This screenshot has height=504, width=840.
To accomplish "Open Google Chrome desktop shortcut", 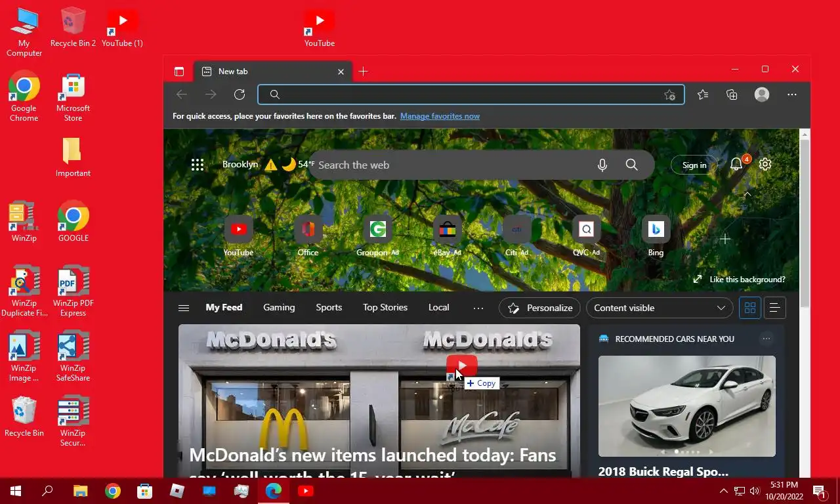I will [24, 96].
